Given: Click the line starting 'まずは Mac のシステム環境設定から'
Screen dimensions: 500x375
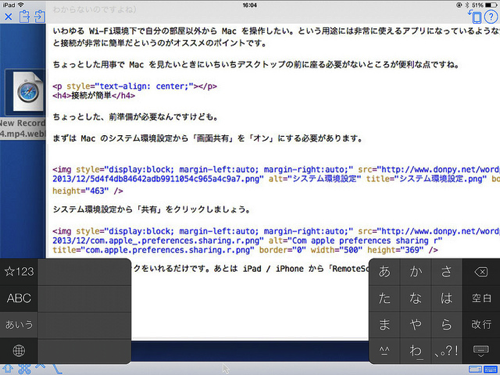Looking at the screenshot, I should (x=207, y=138).
